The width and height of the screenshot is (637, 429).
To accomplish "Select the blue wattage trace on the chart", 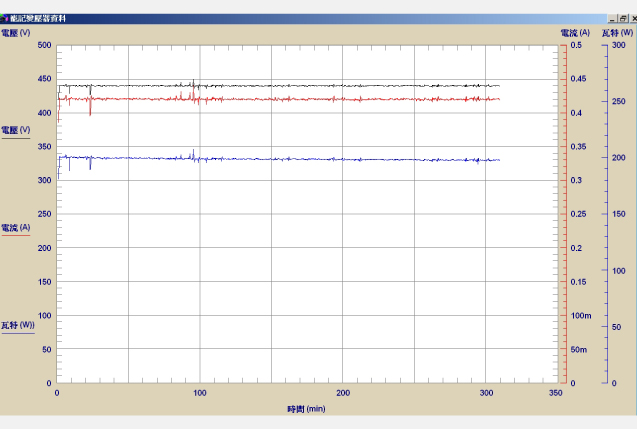I will pyautogui.click(x=300, y=160).
